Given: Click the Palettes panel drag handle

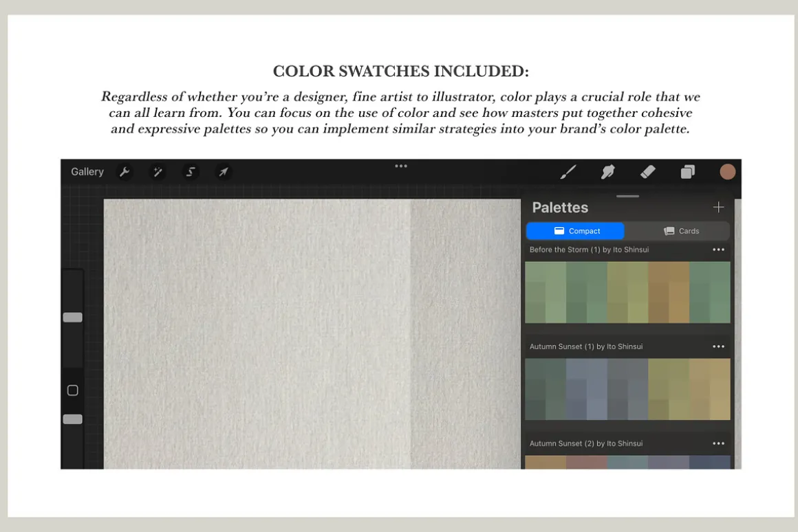Looking at the screenshot, I should coord(627,196).
